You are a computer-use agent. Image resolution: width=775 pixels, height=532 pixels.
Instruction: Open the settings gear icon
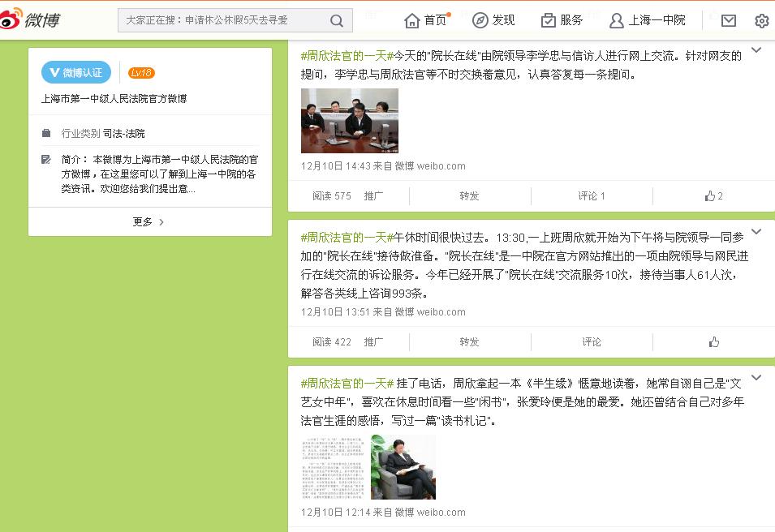pyautogui.click(x=762, y=21)
